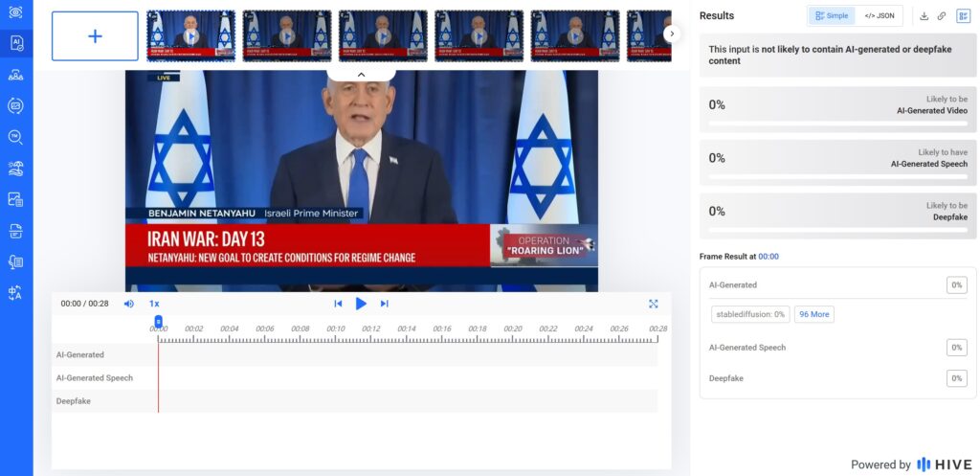980x476 pixels.
Task: Click the 00:00 frame result timestamp link
Action: 768,257
